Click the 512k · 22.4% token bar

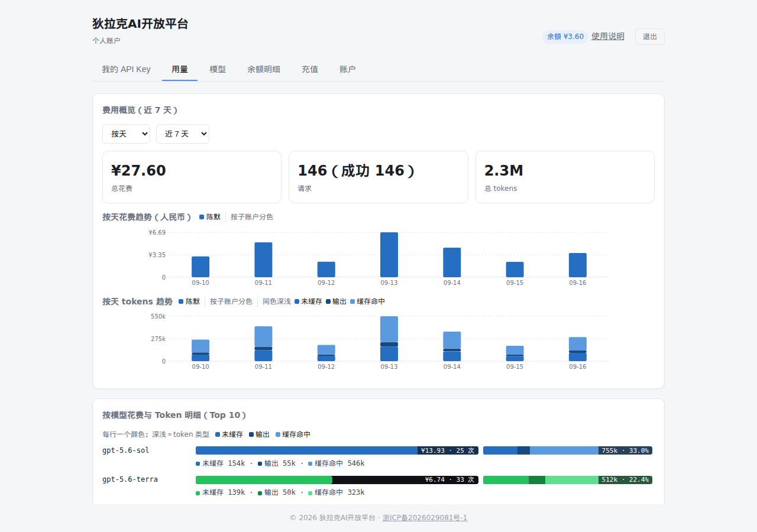tap(568, 480)
